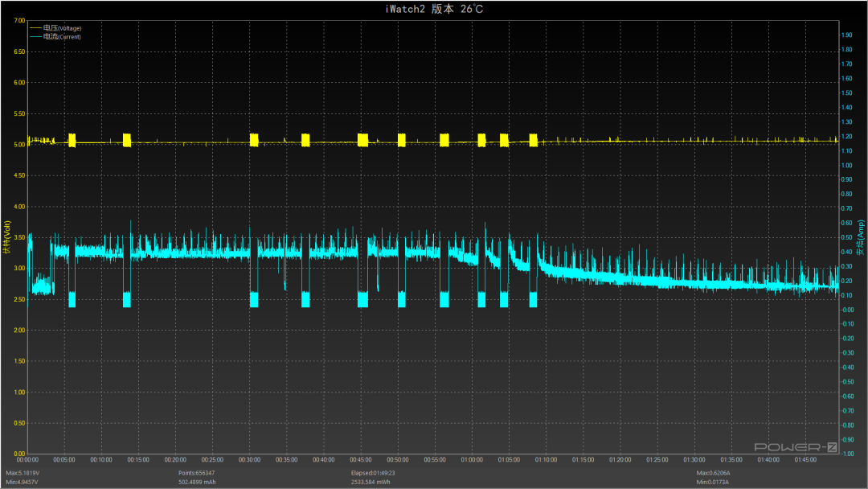This screenshot has height=489, width=868.
Task: Select the chart title iWatch2 版本 26°C
Action: (434, 9)
